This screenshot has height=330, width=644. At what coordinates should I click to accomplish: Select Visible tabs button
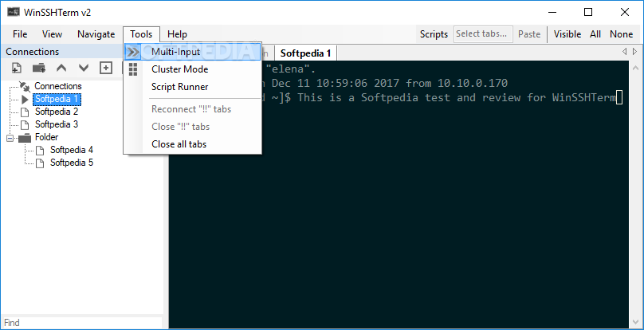[x=567, y=34]
